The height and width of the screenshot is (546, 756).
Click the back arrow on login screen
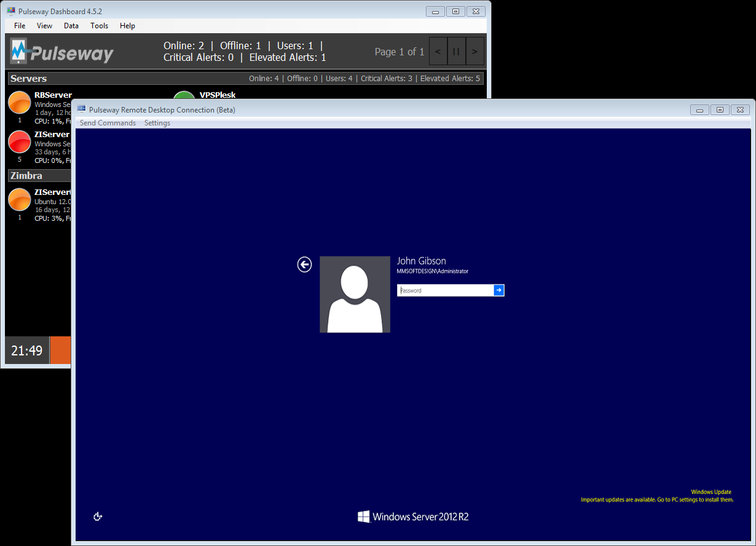[x=304, y=264]
